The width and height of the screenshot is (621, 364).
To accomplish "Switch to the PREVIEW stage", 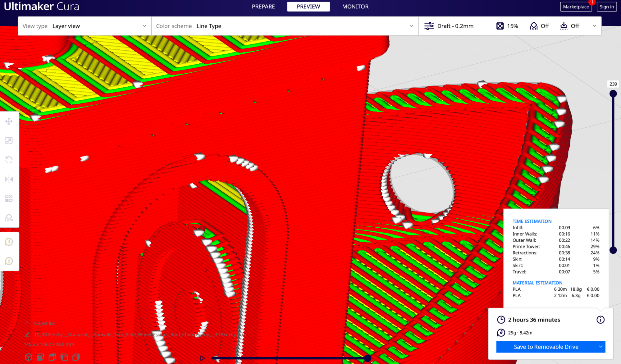I will pos(308,7).
